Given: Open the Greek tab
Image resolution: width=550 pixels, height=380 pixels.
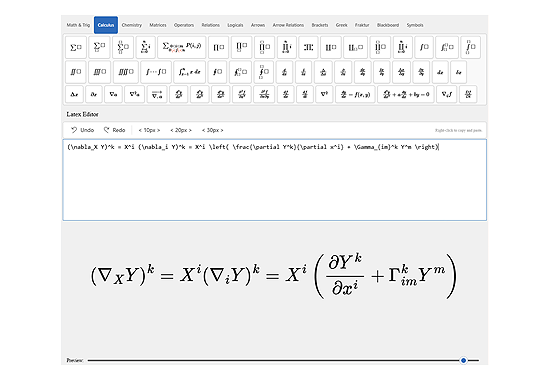Looking at the screenshot, I should [x=341, y=25].
